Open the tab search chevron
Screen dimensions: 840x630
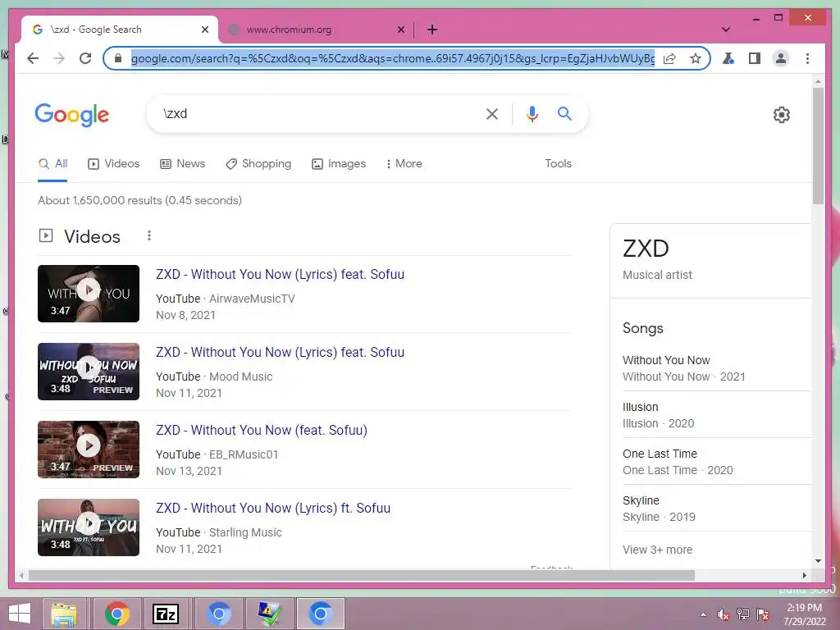(726, 30)
